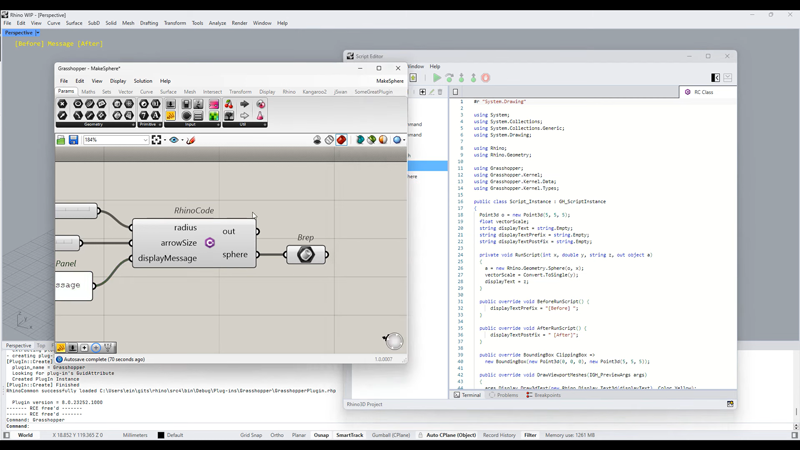Toggle the side panel layout icon in Script Editor
Image resolution: width=800 pixels, height=450 pixels.
(715, 78)
